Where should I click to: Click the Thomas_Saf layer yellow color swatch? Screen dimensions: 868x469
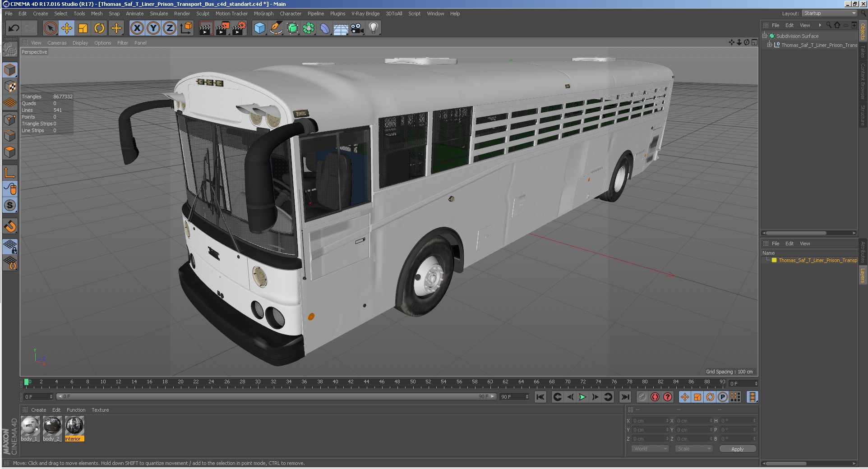pyautogui.click(x=774, y=260)
